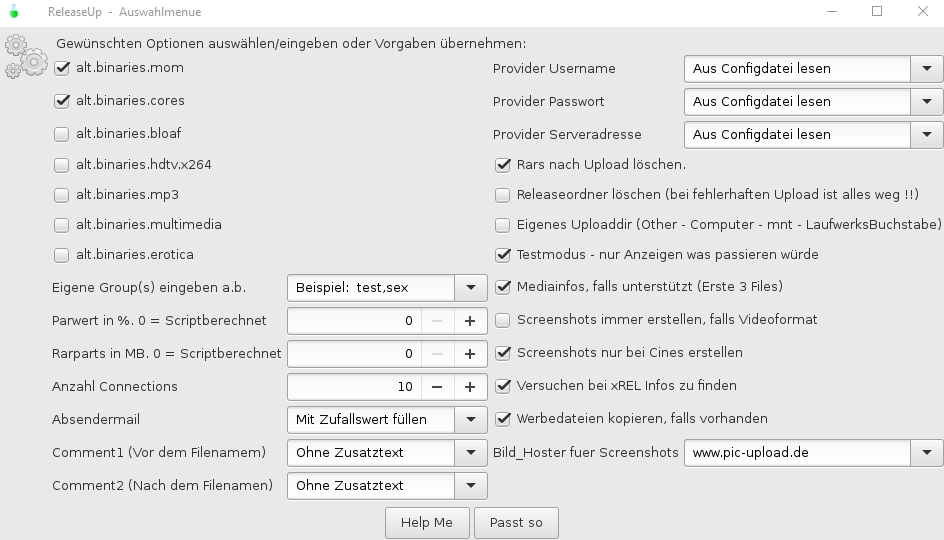
Task: Click the Help Me button
Action: 427,523
